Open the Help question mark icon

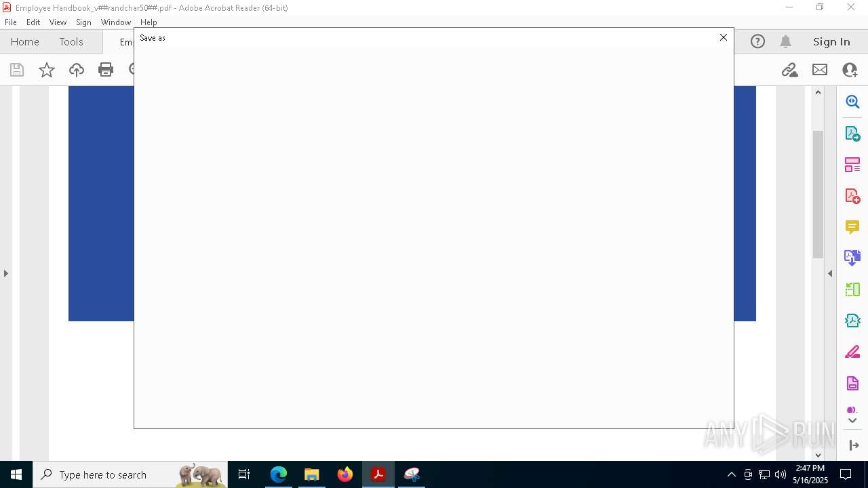pyautogui.click(x=757, y=41)
